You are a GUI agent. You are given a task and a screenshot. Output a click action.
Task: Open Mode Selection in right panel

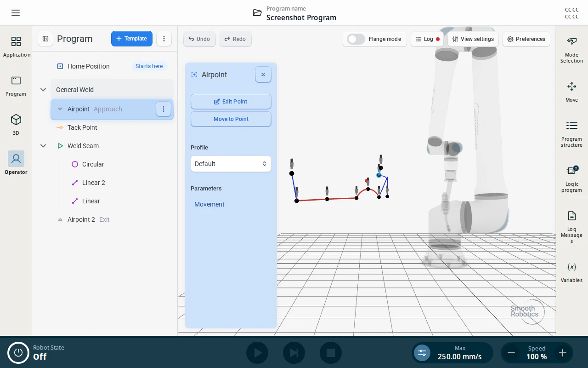[571, 51]
